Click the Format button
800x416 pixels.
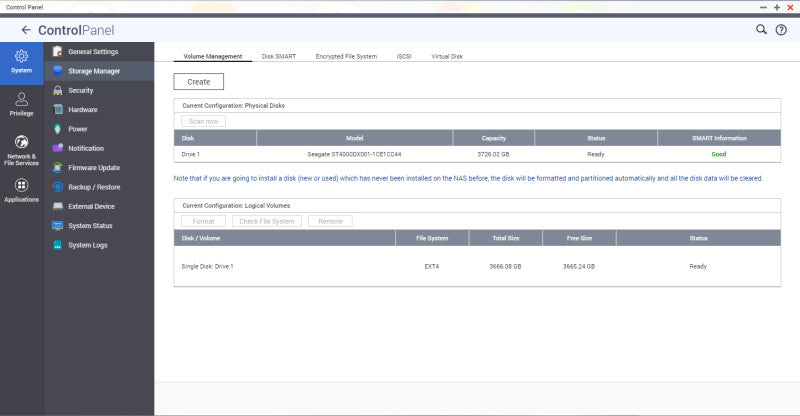(203, 221)
